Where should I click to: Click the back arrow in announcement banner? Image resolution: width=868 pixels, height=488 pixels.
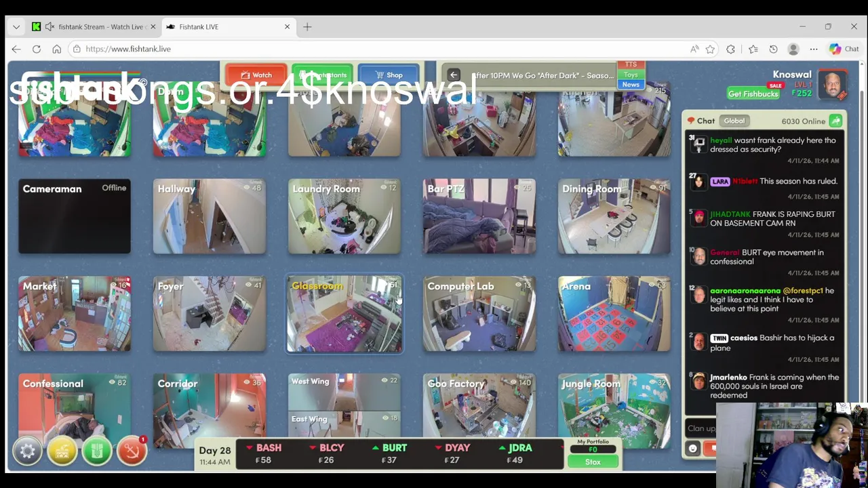pyautogui.click(x=454, y=75)
